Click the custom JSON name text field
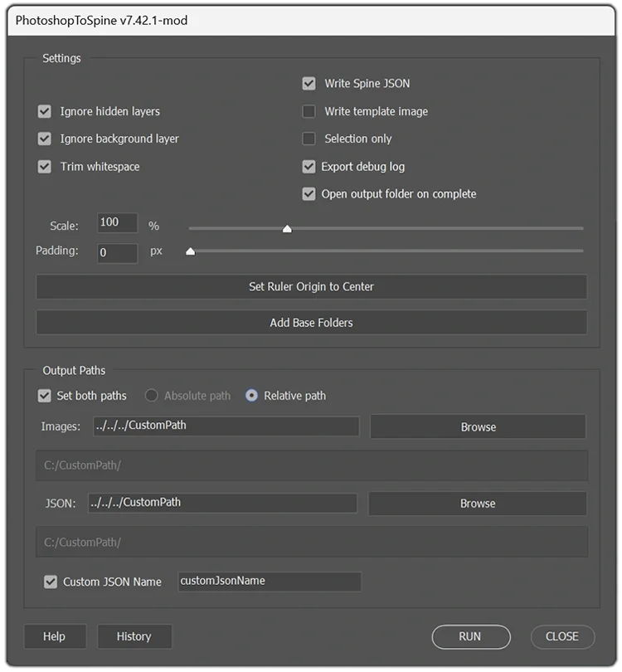The width and height of the screenshot is (622, 672). 270,582
